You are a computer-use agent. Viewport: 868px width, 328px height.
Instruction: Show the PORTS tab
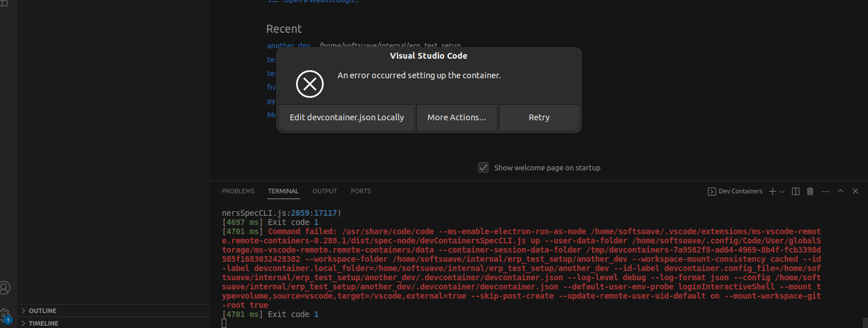coord(361,191)
